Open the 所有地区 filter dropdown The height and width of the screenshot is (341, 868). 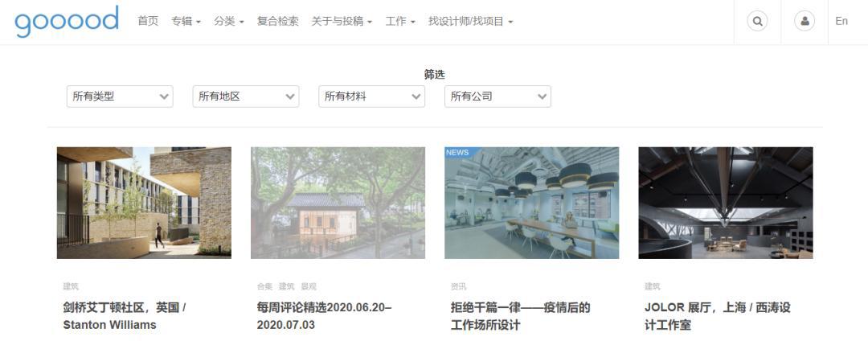click(x=246, y=97)
